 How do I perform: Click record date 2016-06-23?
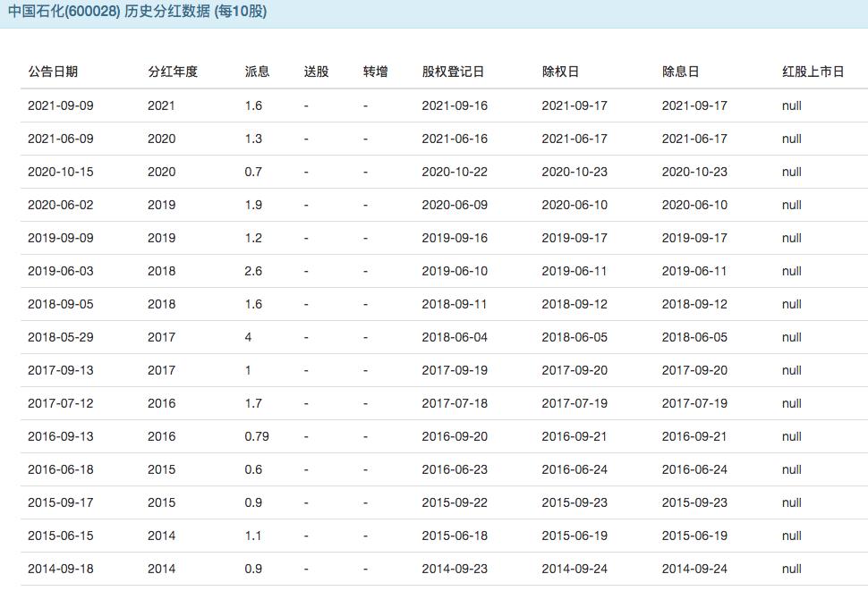coord(455,469)
